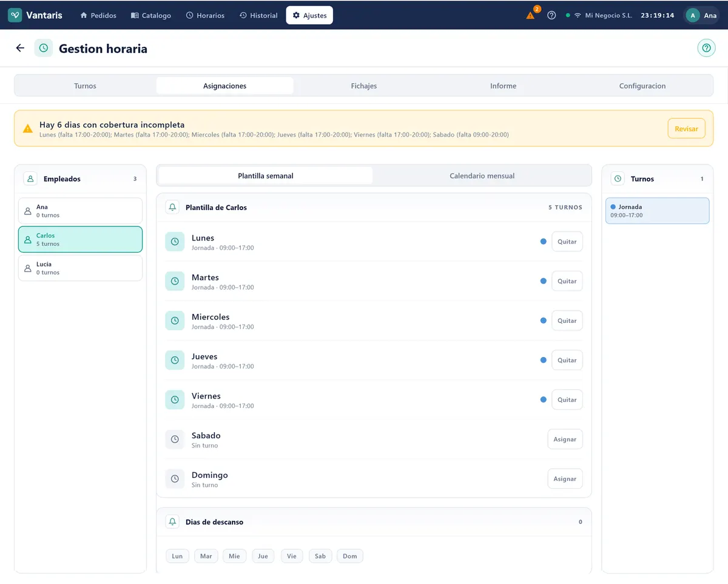Remove the Viernes shift with Quitar
Viewport: 728px width, 584px height.
567,399
